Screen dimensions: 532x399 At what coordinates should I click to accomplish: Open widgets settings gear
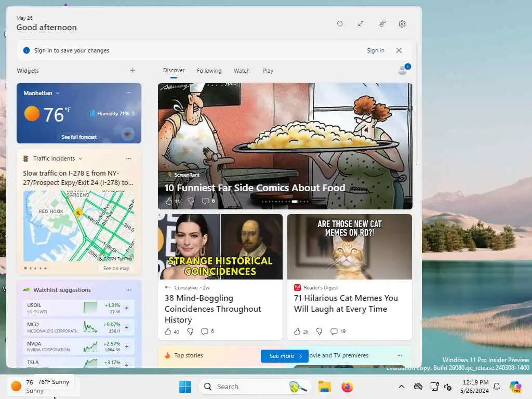tap(402, 24)
